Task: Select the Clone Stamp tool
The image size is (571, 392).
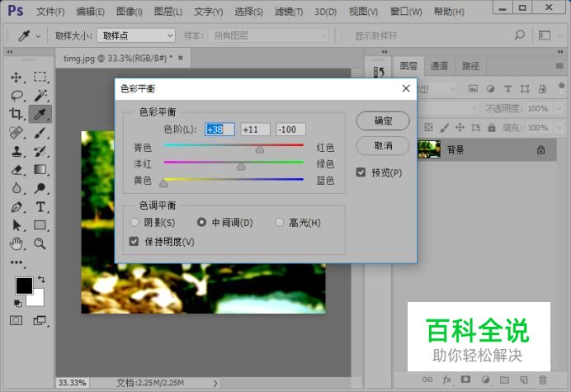Action: click(x=16, y=151)
